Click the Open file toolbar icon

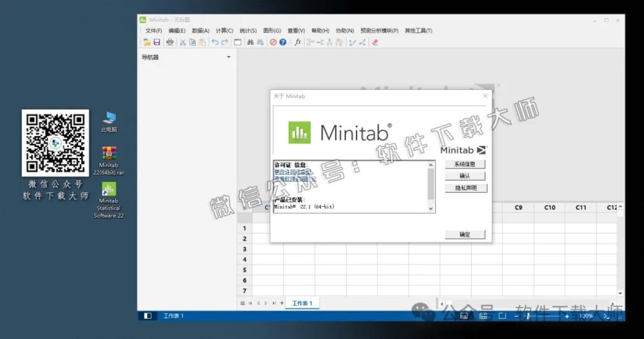click(x=147, y=42)
